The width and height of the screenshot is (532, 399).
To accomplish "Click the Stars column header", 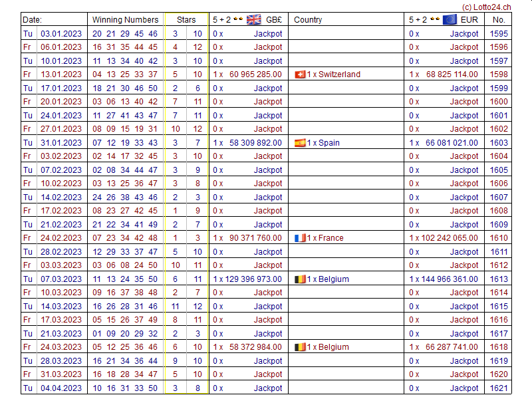I will [x=186, y=20].
